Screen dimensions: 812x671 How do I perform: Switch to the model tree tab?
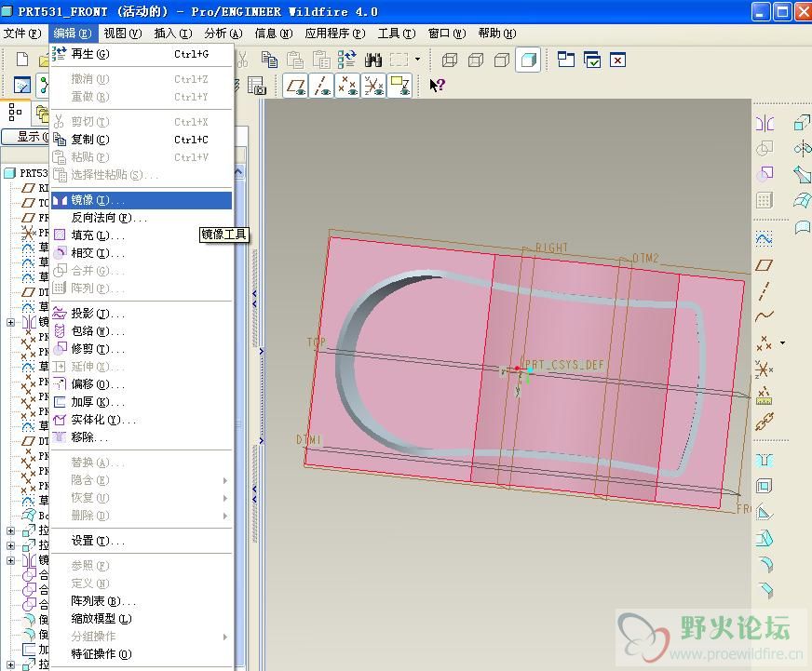[x=15, y=113]
